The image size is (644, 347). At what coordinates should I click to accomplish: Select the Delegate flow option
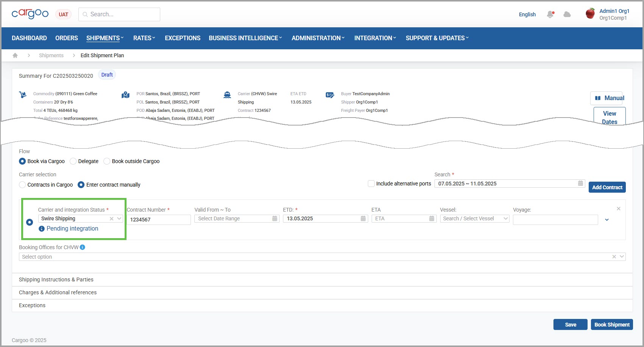point(73,161)
